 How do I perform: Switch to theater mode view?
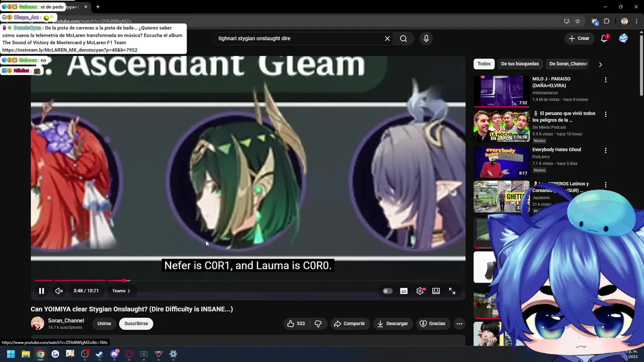436,291
